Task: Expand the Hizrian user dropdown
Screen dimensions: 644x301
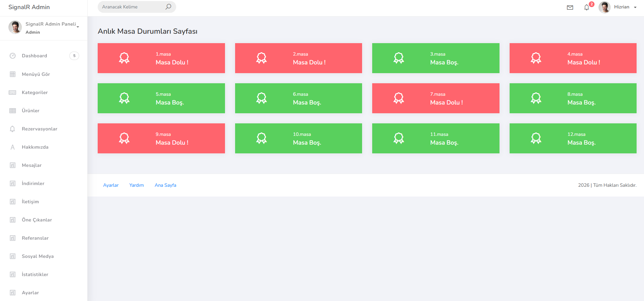Action: [x=625, y=7]
